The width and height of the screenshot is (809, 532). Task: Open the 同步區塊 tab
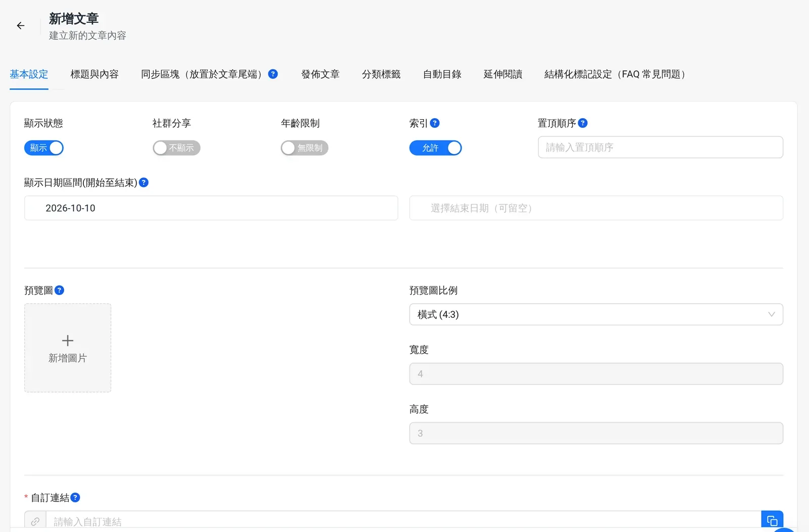(204, 74)
